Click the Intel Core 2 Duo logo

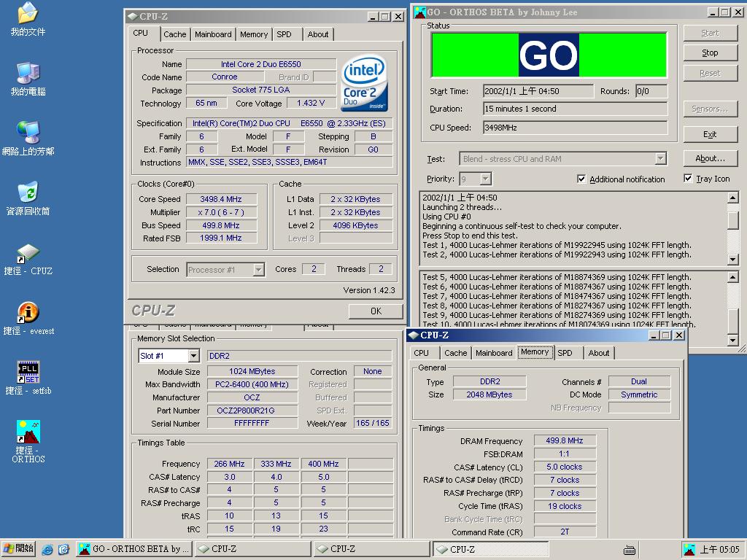point(365,84)
